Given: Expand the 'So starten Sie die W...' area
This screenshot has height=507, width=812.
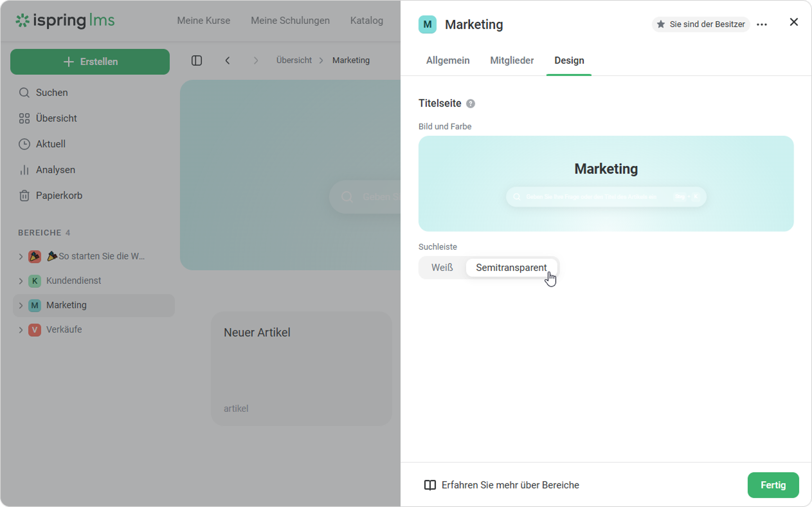Looking at the screenshot, I should [x=21, y=256].
